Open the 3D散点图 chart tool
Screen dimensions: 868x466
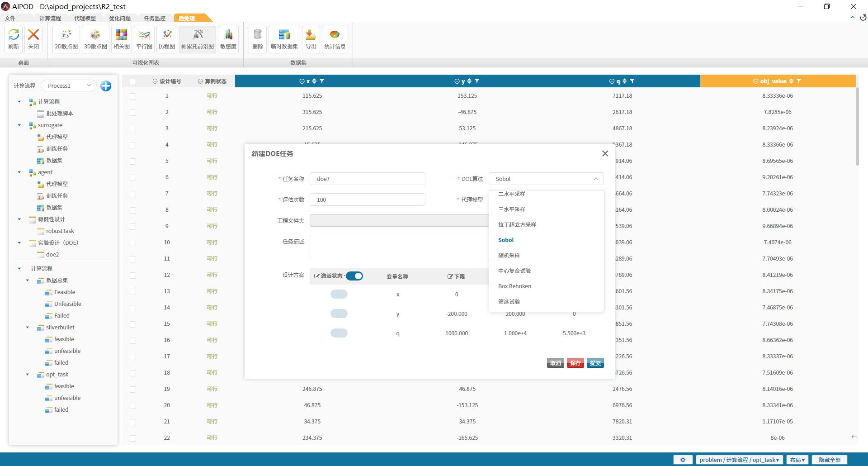coord(95,39)
